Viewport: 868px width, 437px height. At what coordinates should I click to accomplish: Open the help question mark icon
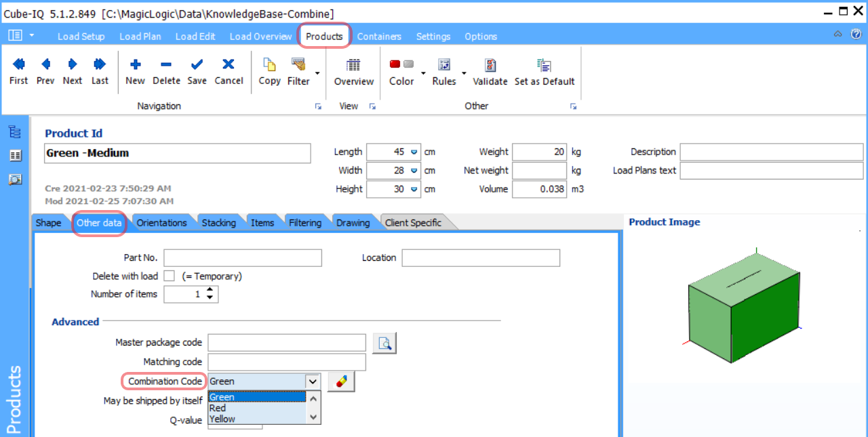856,34
